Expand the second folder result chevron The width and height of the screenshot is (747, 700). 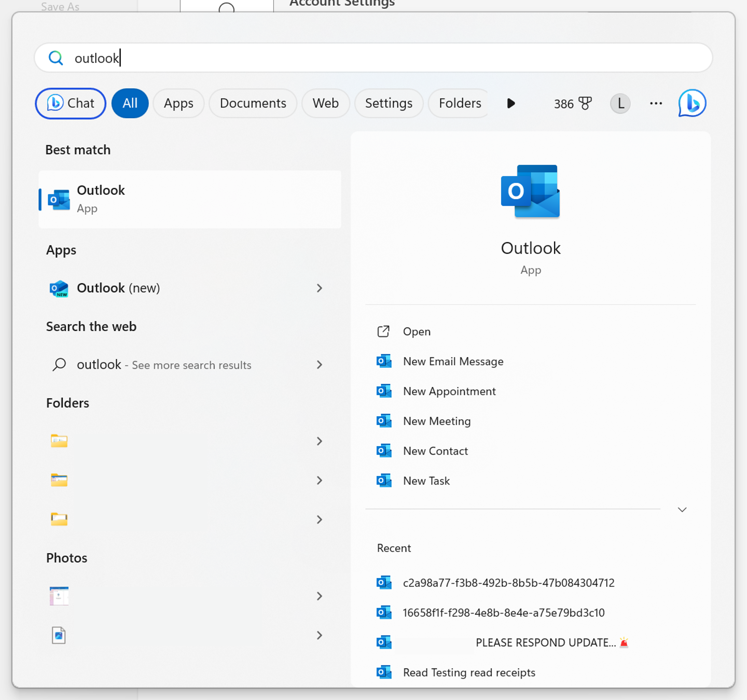pyautogui.click(x=319, y=480)
